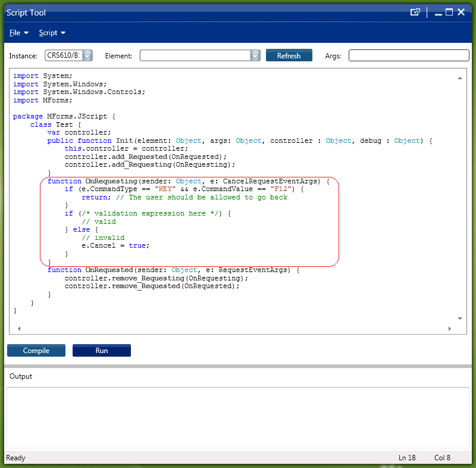Run the script
This screenshot has height=468, width=476.
(102, 351)
